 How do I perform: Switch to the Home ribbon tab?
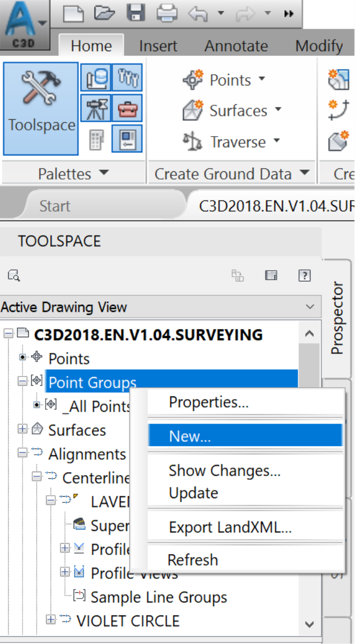[x=91, y=46]
